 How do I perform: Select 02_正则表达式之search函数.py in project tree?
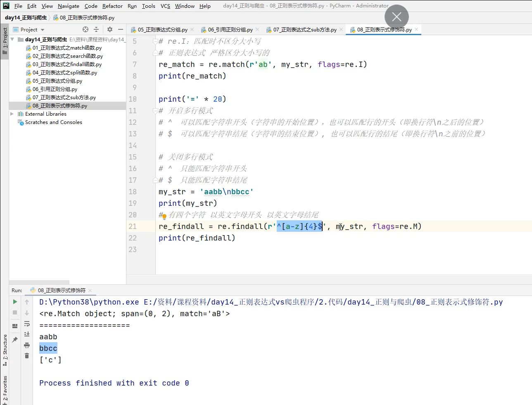68,56
